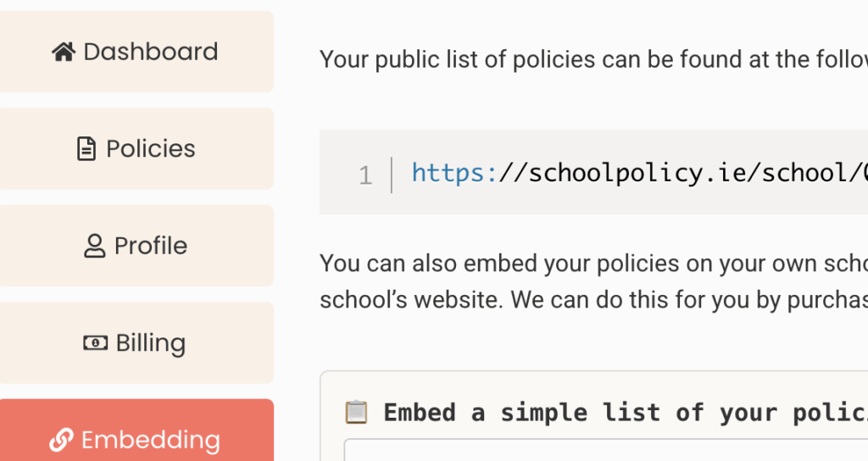
Task: Click the user silhouette icon beside Profile
Action: [94, 247]
